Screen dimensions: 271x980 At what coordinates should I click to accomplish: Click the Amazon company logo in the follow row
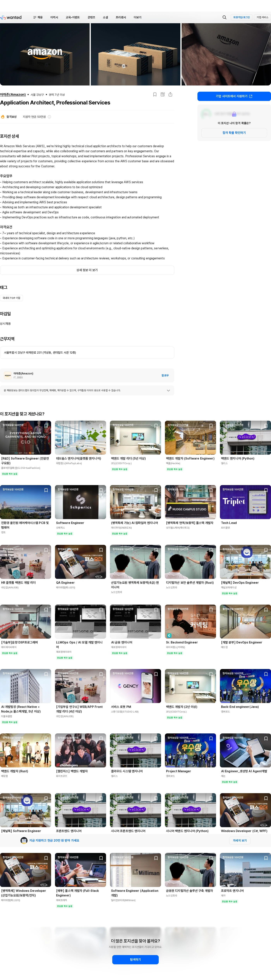(8, 375)
